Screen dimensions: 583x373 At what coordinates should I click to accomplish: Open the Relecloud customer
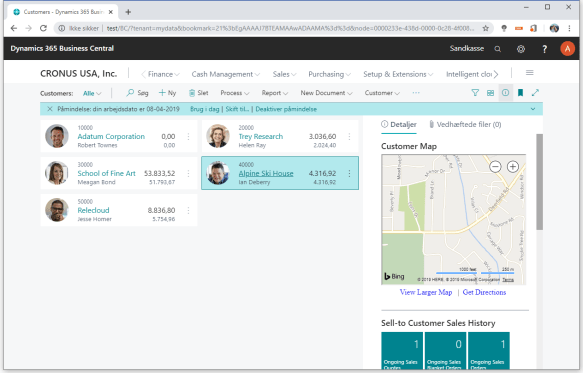[x=93, y=210]
